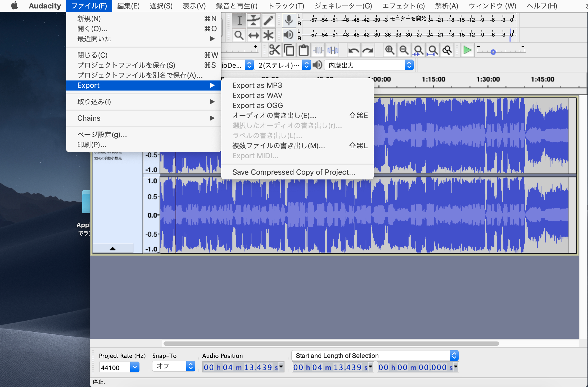Open the 編集(E) menu
Screen dimensions: 588x387
click(x=128, y=6)
